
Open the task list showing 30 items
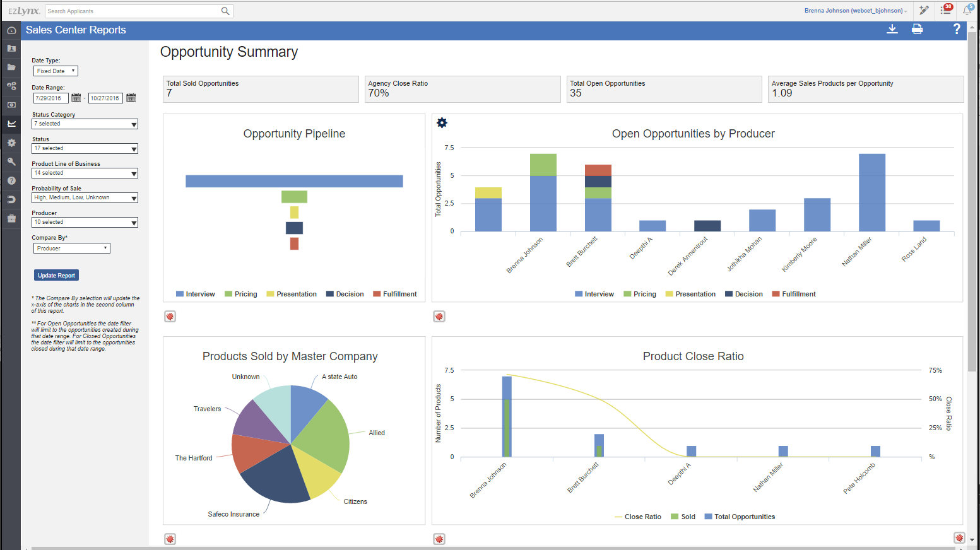coord(947,11)
